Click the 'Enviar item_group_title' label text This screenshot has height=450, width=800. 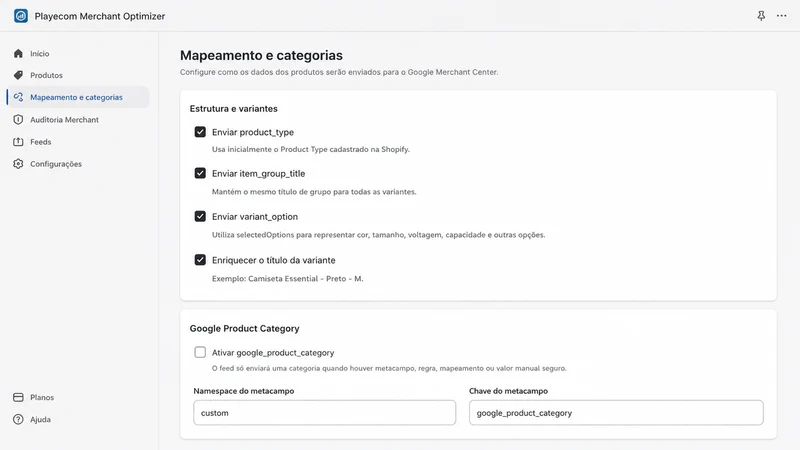click(258, 173)
